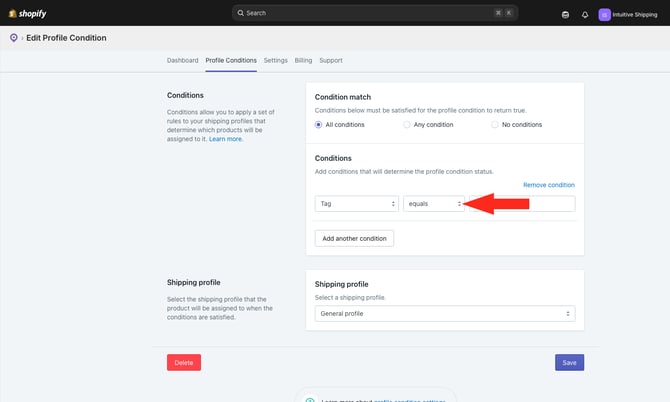Click the Shopify logo
Screen dimensions: 670x402
(x=27, y=14)
